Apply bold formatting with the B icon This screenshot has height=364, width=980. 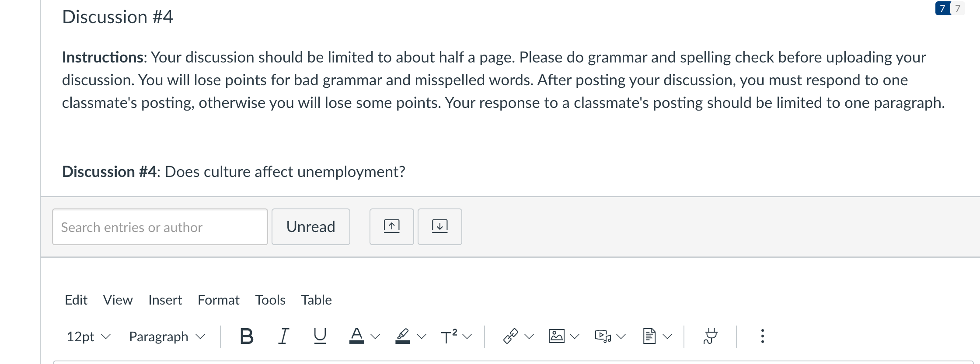click(x=247, y=336)
